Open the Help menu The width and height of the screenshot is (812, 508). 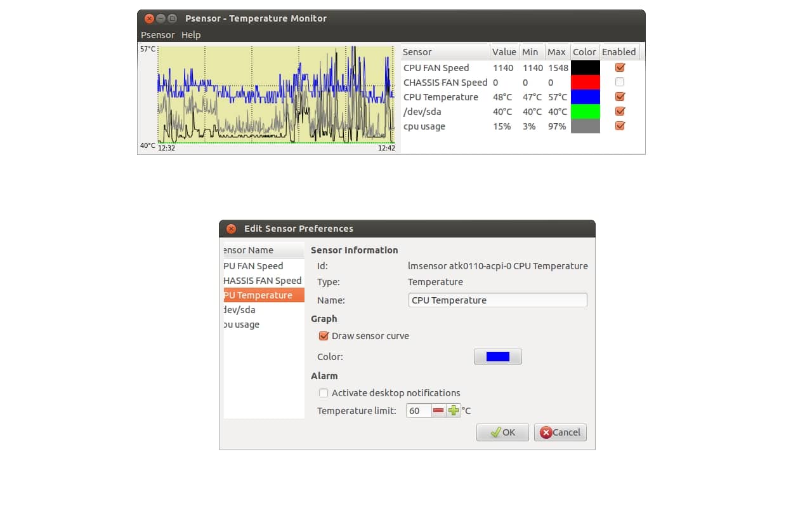[x=191, y=35]
